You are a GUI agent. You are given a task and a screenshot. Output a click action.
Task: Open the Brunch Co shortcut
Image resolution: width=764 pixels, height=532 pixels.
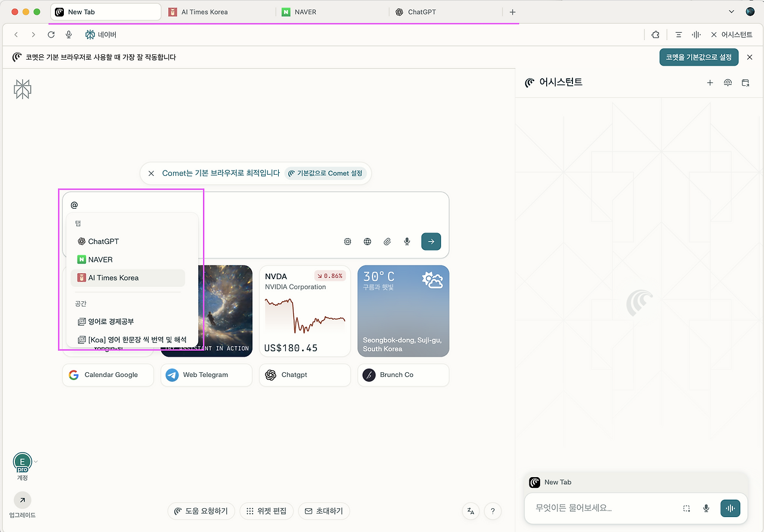point(403,375)
